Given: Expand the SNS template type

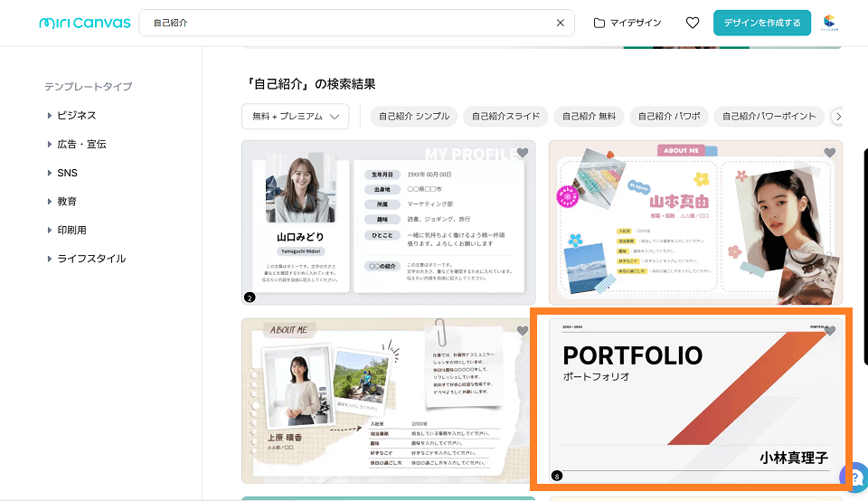Looking at the screenshot, I should point(67,173).
